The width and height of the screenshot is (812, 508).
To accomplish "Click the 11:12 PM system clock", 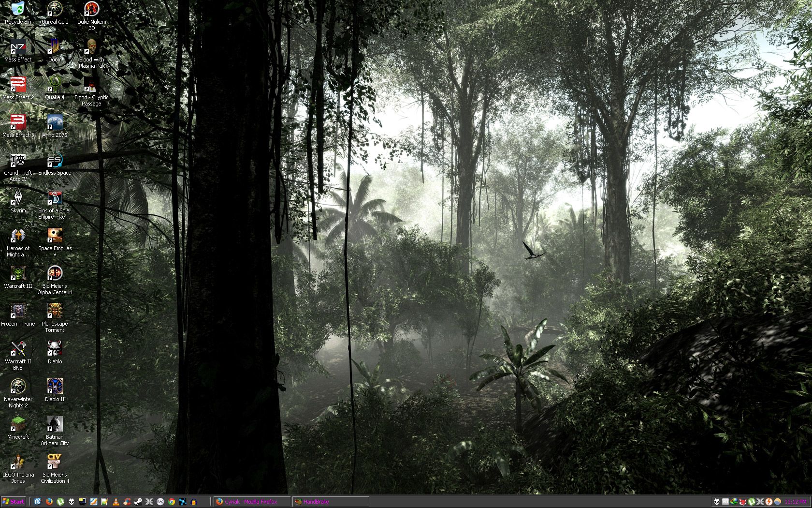I will (796, 502).
